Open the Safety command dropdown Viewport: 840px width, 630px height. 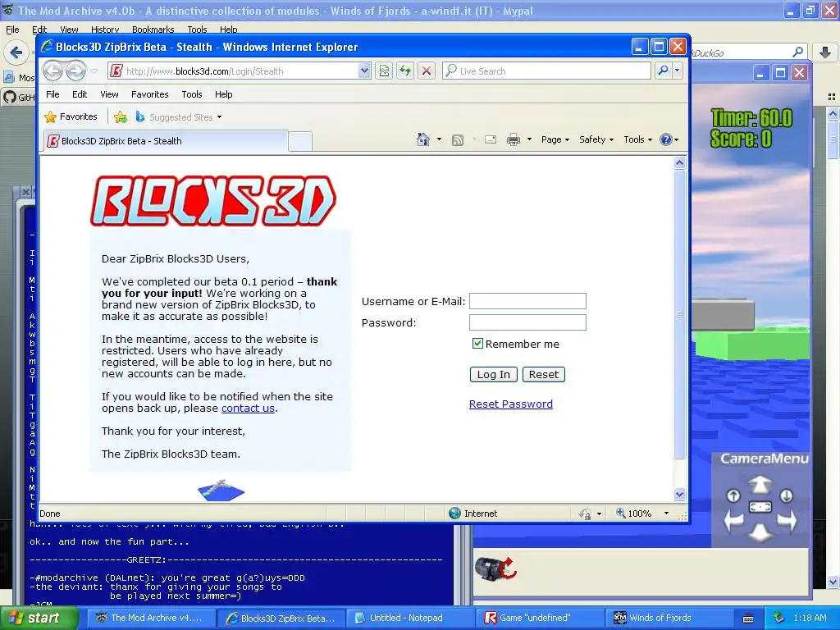(596, 139)
